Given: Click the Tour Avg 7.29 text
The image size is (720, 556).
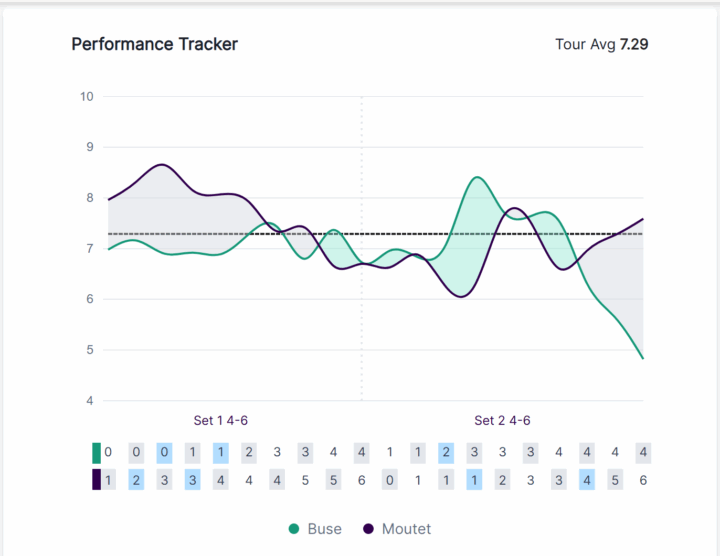Looking at the screenshot, I should (x=601, y=45).
